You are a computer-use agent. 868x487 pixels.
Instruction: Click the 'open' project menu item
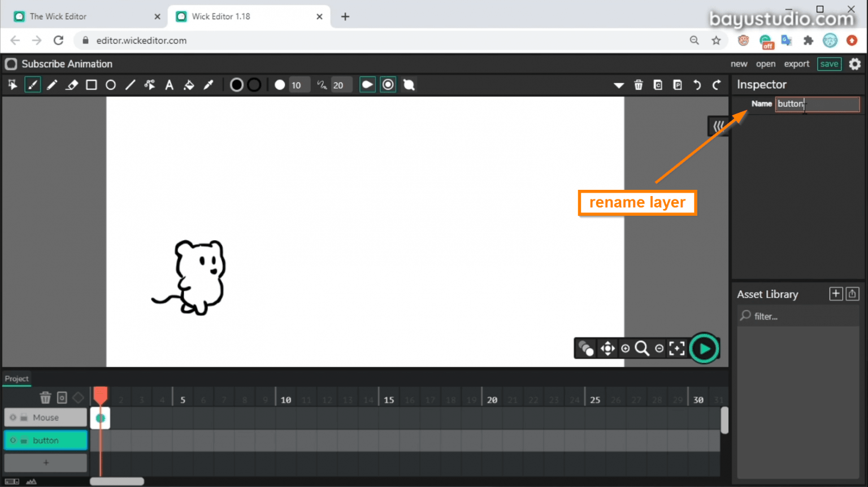point(766,64)
